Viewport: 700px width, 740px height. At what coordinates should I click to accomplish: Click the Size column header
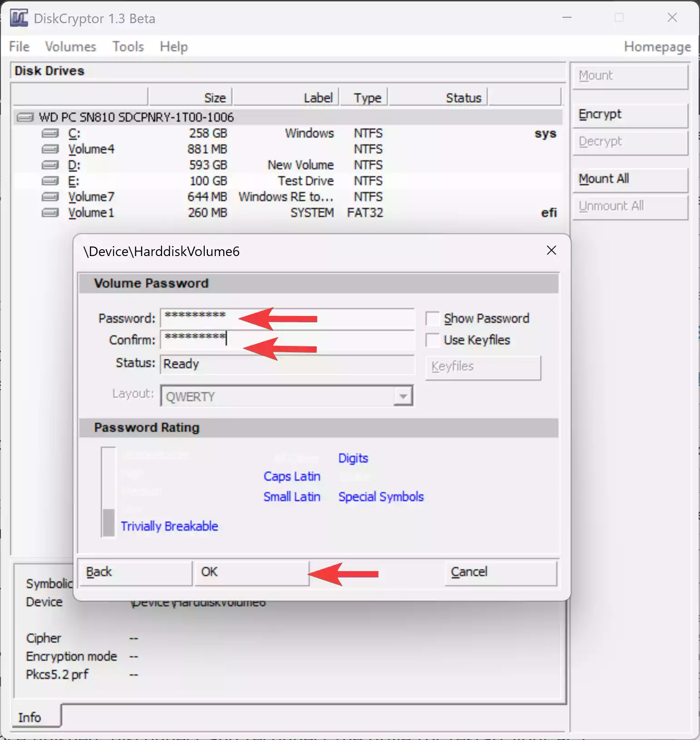190,97
